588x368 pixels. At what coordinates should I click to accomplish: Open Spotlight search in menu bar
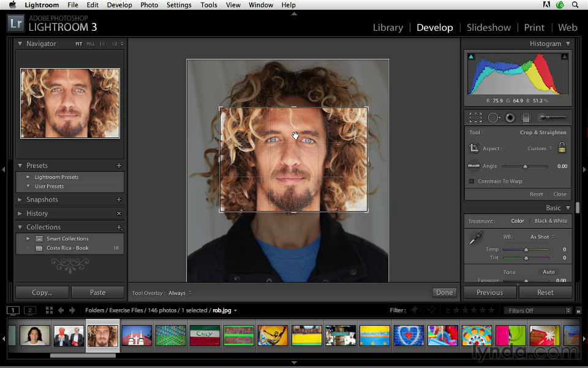575,5
